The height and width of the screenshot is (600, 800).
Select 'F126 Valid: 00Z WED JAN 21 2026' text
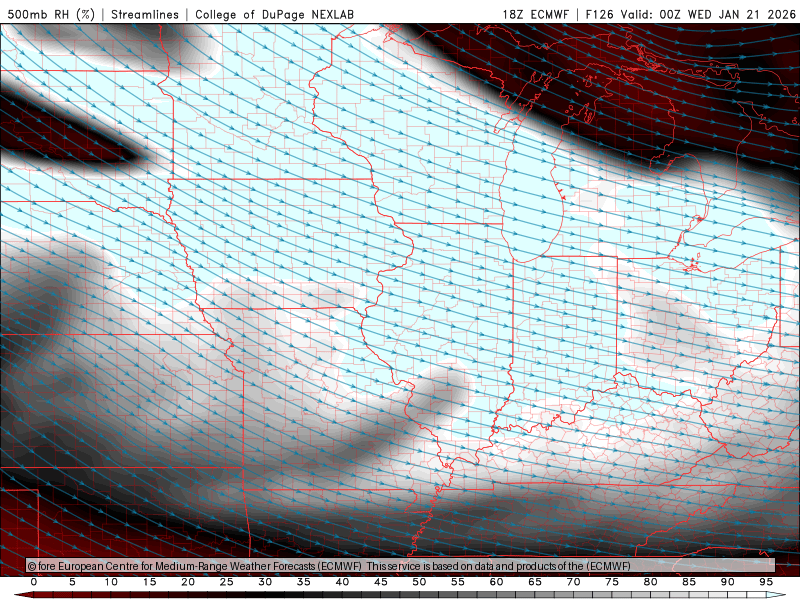coord(690,14)
